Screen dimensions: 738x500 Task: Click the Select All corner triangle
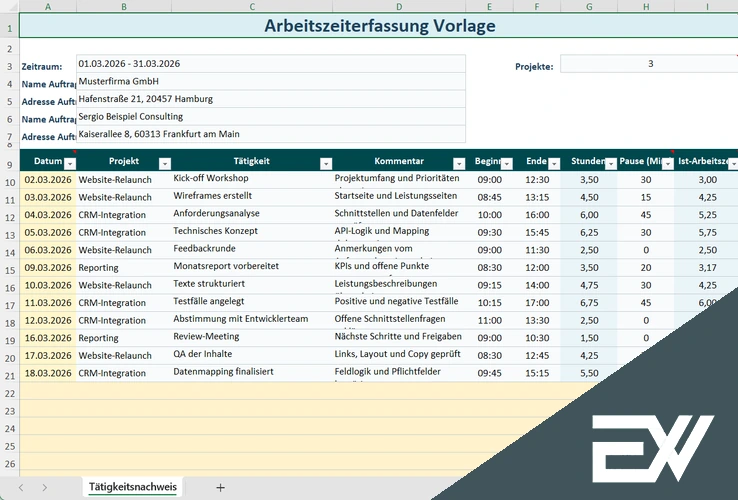point(9,7)
